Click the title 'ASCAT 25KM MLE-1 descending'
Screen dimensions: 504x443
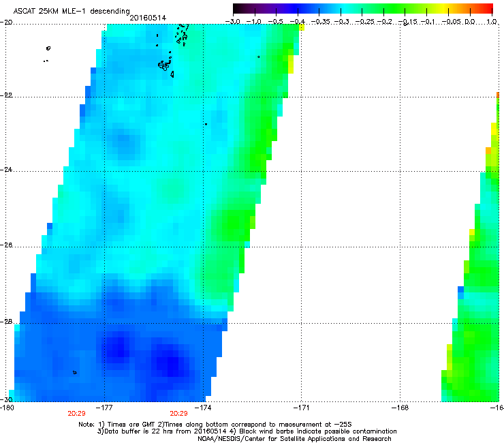tap(72, 11)
